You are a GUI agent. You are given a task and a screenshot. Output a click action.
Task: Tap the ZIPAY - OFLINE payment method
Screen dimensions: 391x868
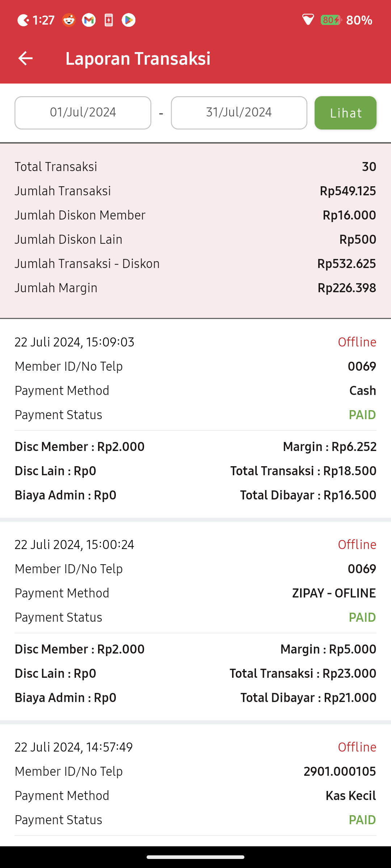[334, 593]
